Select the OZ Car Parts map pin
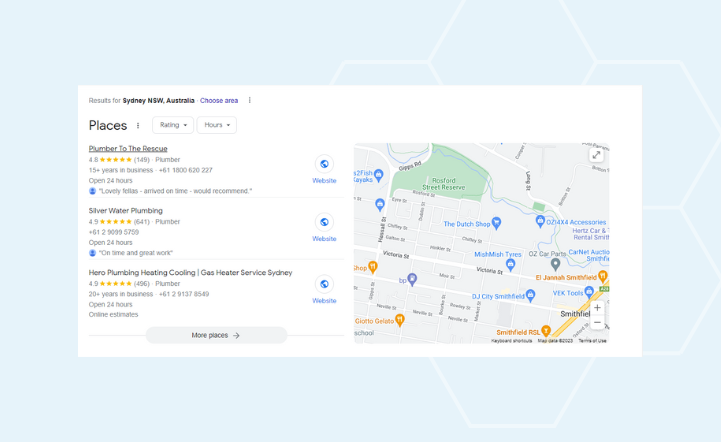 555,264
